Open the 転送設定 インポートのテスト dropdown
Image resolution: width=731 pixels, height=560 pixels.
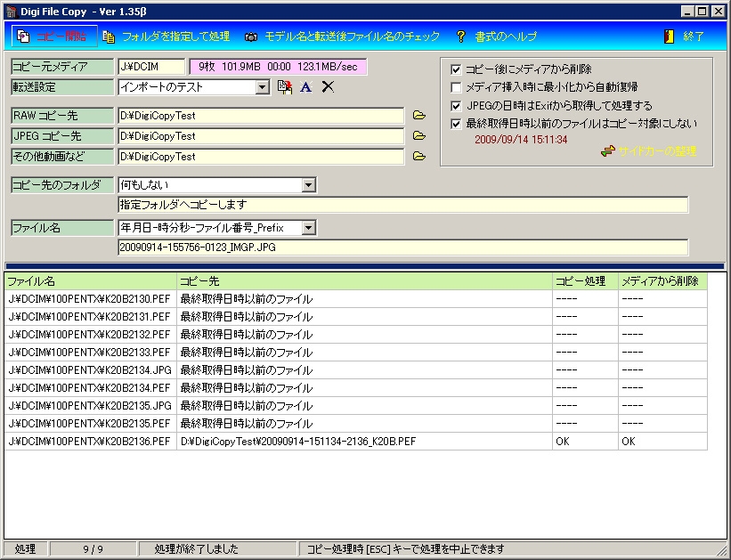tap(263, 87)
